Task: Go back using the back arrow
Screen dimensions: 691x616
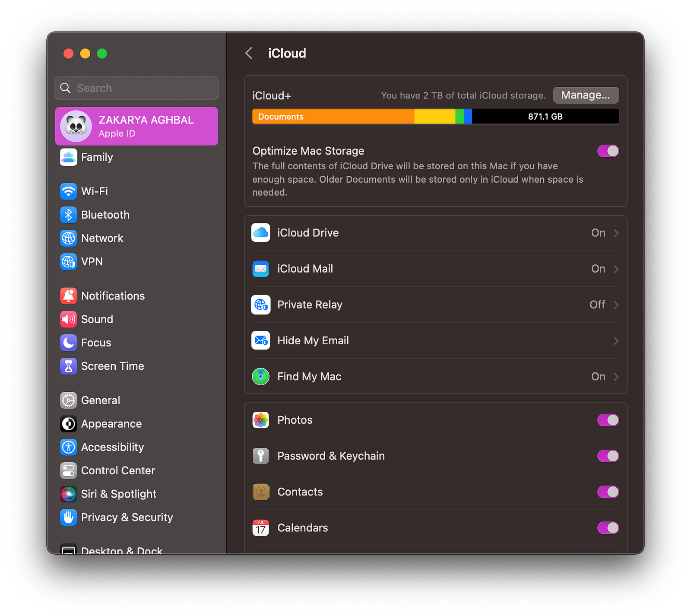Action: [249, 53]
